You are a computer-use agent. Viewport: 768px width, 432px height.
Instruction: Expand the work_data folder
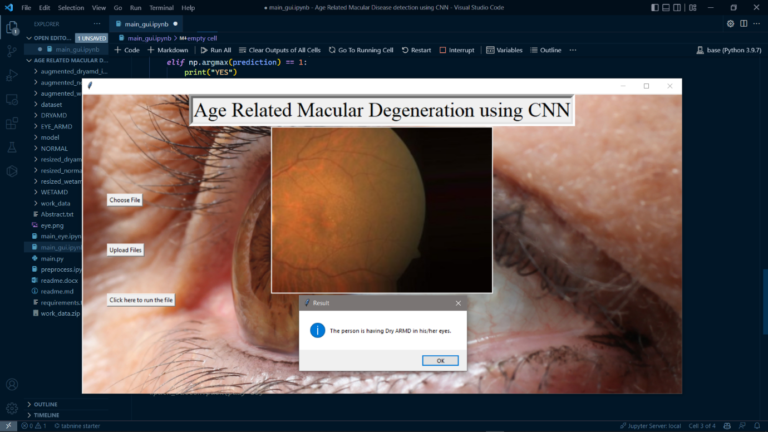[x=55, y=203]
